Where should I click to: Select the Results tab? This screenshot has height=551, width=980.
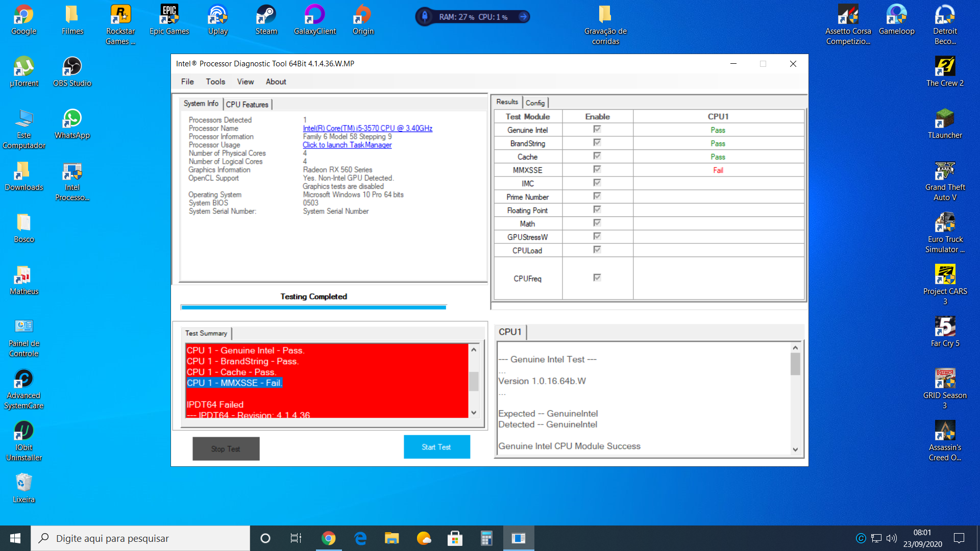(x=507, y=102)
